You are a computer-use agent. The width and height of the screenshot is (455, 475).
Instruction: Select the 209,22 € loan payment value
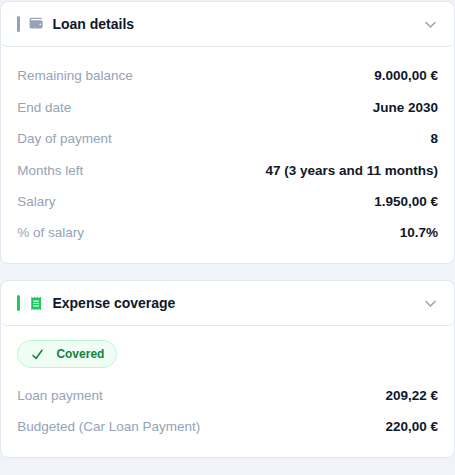click(412, 396)
